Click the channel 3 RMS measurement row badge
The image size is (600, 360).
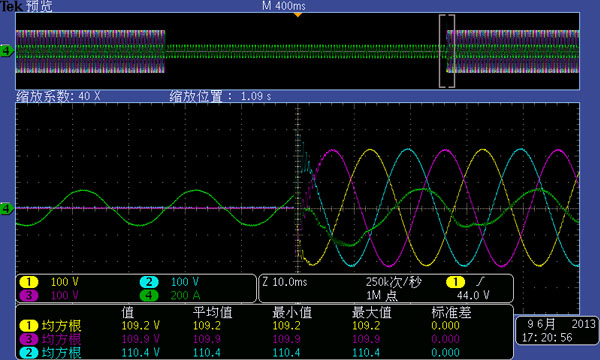click(x=29, y=339)
